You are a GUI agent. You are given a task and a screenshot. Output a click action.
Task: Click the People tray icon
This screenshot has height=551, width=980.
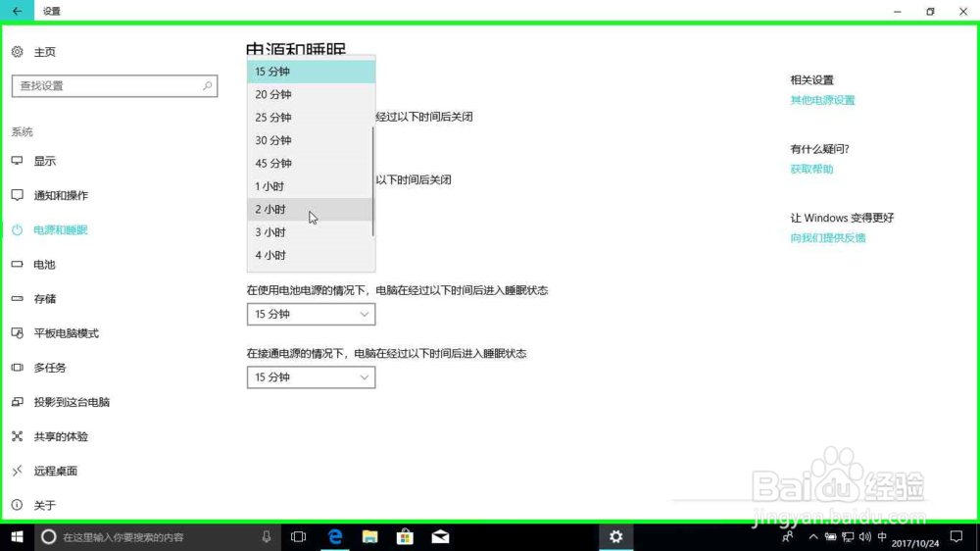point(788,537)
